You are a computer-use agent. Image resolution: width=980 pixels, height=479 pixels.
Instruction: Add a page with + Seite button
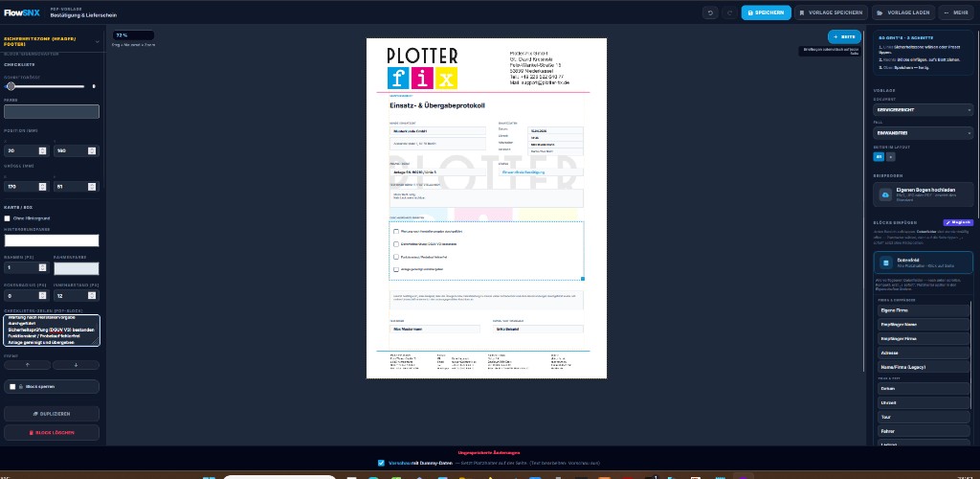(x=844, y=37)
